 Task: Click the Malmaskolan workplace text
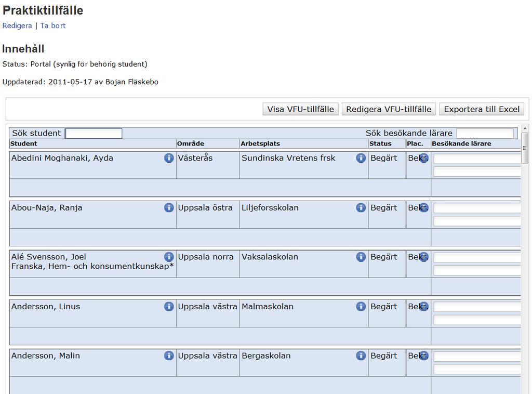coord(268,307)
